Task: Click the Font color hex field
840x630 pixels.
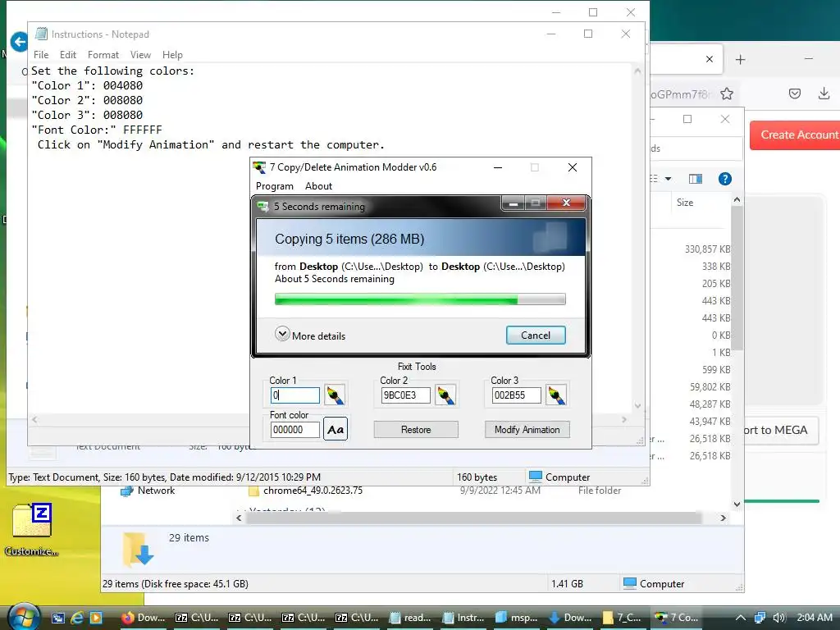Action: pyautogui.click(x=295, y=430)
